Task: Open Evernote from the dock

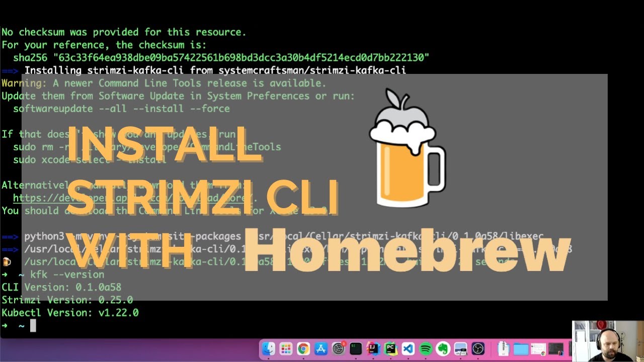Action: (443, 348)
